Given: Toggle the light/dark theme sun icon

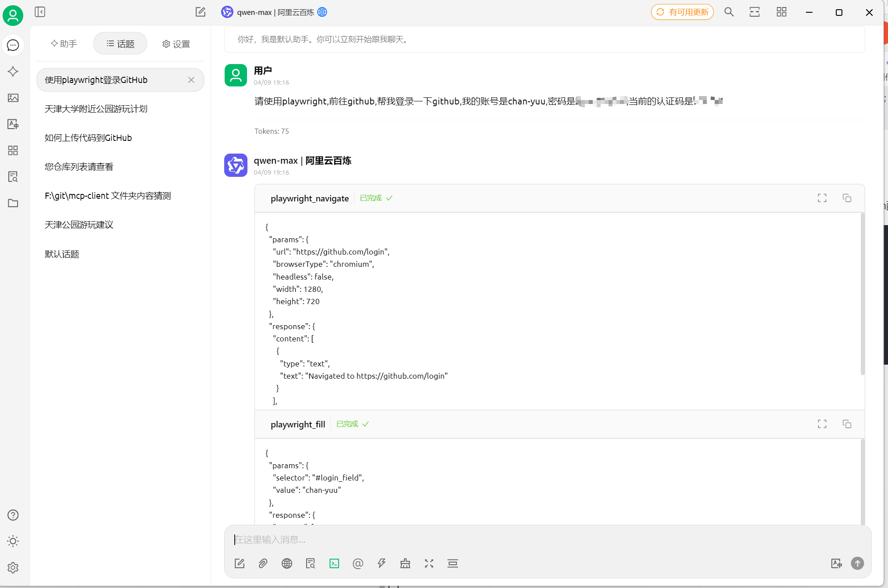Looking at the screenshot, I should point(13,541).
